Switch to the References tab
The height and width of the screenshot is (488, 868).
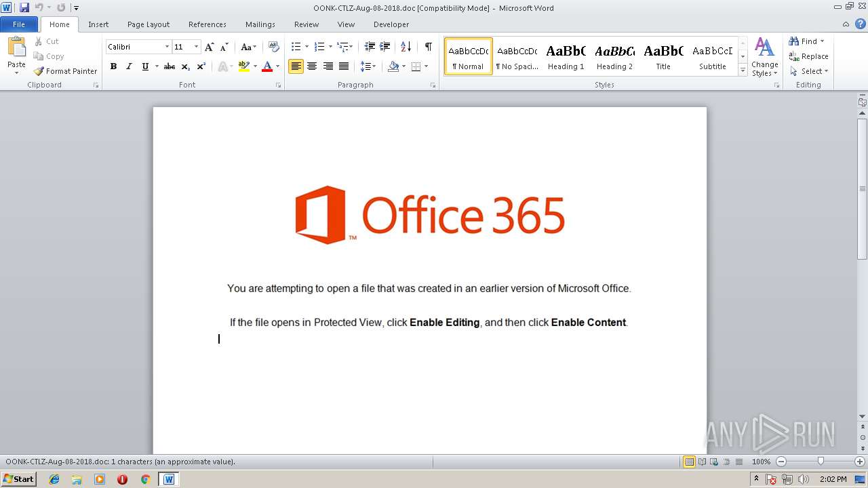pos(208,24)
